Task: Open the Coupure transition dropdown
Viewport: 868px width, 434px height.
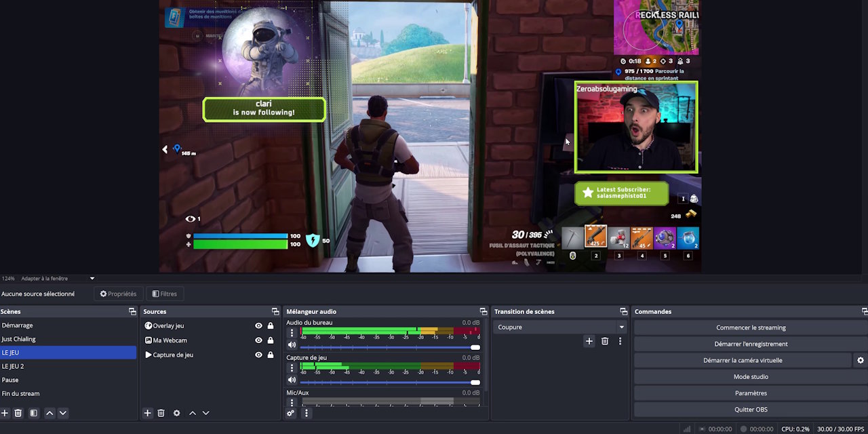Action: (x=560, y=327)
